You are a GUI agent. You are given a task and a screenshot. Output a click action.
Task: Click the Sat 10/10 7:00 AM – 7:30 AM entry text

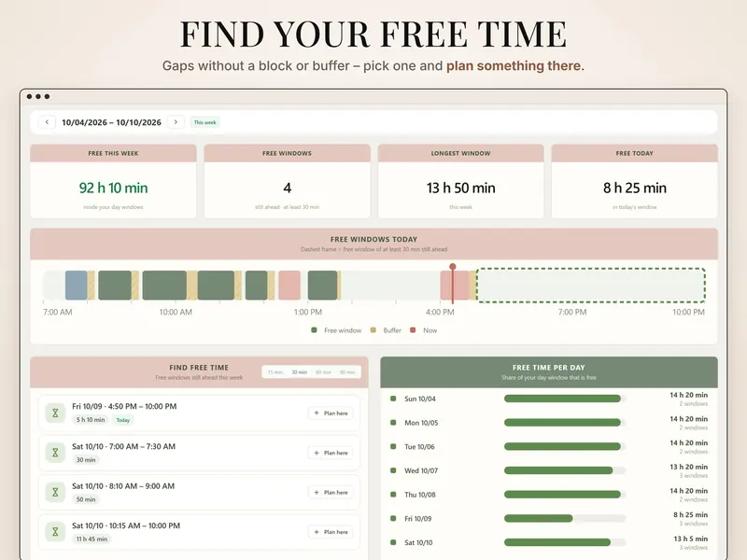(x=123, y=446)
